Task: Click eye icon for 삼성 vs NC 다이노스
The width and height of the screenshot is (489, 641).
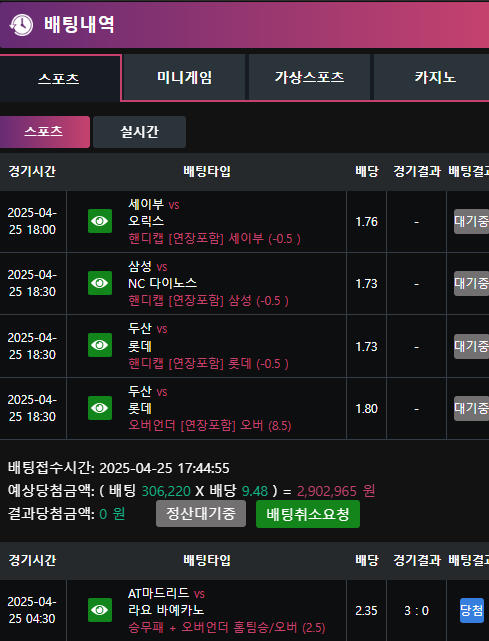Action: coord(100,283)
